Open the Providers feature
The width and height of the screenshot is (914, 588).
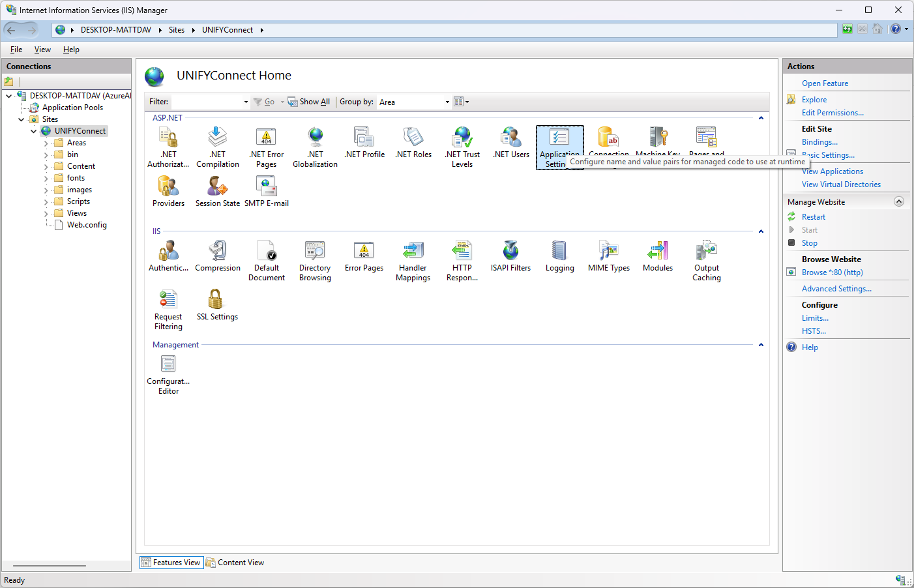click(168, 192)
